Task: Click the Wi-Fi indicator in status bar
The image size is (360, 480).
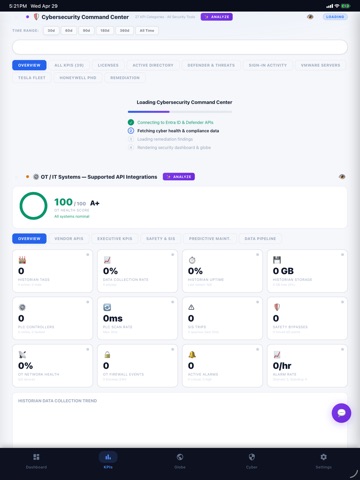Action: [337, 6]
